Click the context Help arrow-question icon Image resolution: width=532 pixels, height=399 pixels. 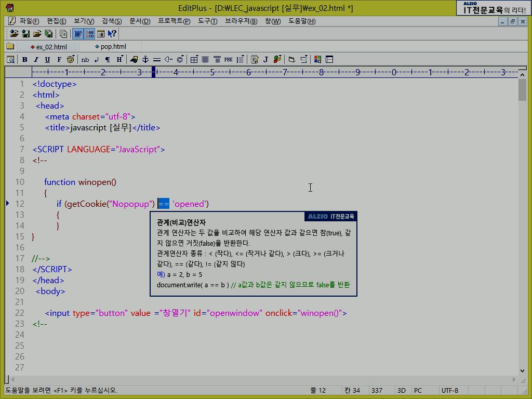112,34
